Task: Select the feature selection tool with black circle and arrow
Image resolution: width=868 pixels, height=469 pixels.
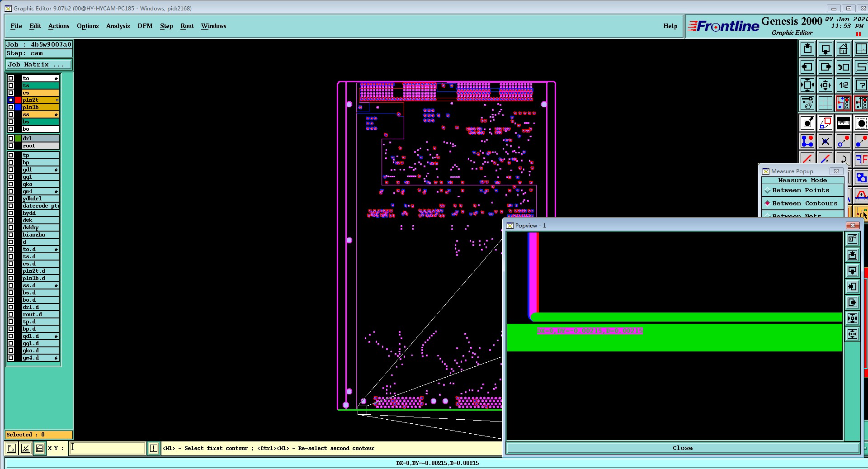Action: pos(807,123)
